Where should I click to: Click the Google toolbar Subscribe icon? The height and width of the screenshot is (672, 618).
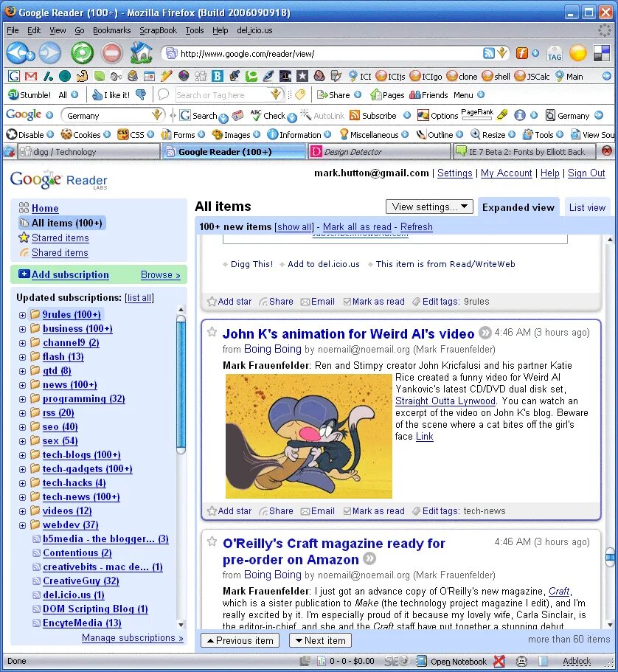(x=373, y=115)
